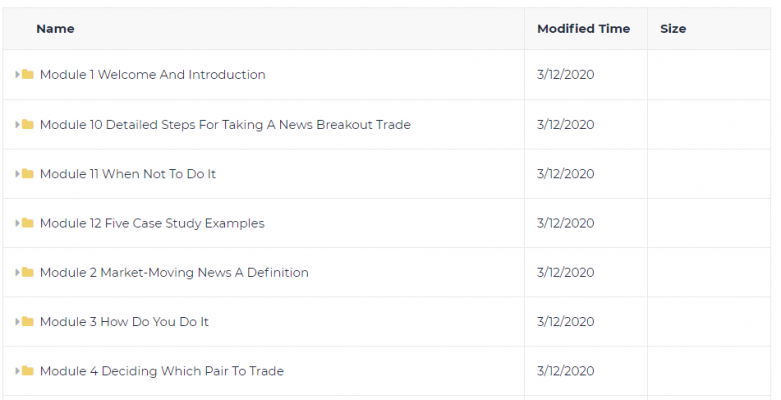The height and width of the screenshot is (400, 781).
Task: Expand the Module 12 Five Case Study arrow
Action: (17, 223)
